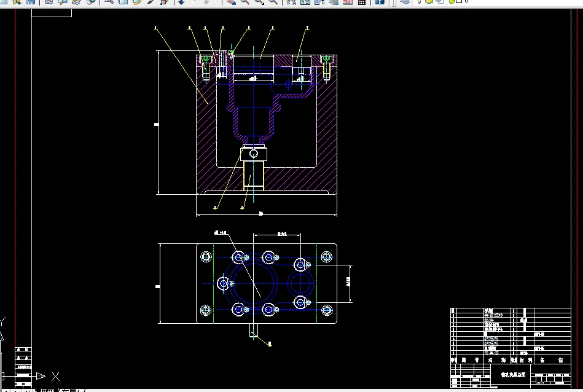Click the Zoom Previous magnifier icon
The height and width of the screenshot is (392, 583).
click(273, 1)
